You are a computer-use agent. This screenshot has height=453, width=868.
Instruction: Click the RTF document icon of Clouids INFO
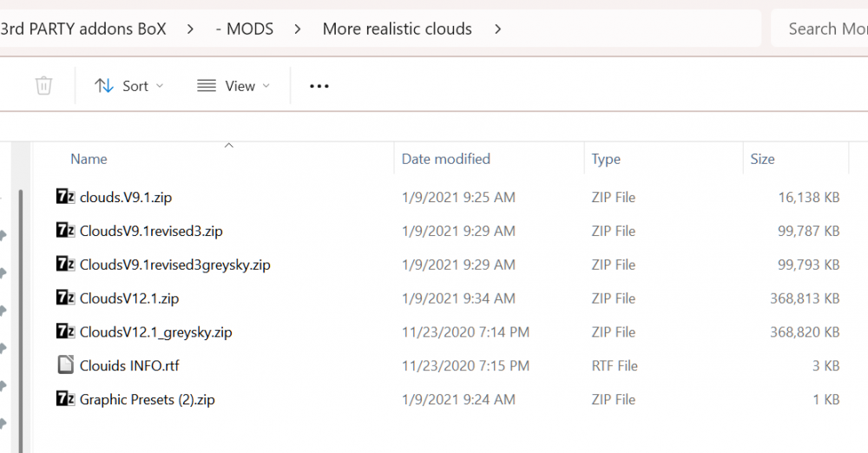(65, 365)
